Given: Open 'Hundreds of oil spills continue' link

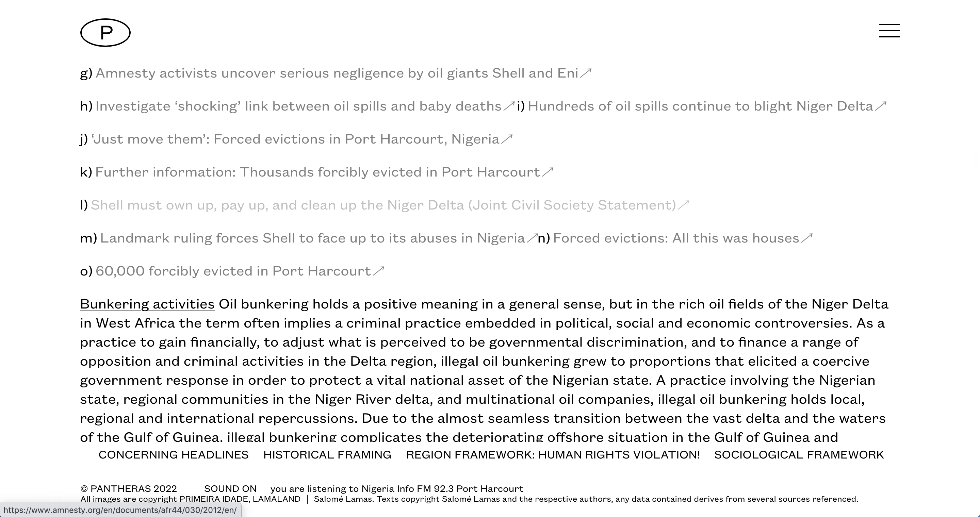Looking at the screenshot, I should pyautogui.click(x=700, y=106).
